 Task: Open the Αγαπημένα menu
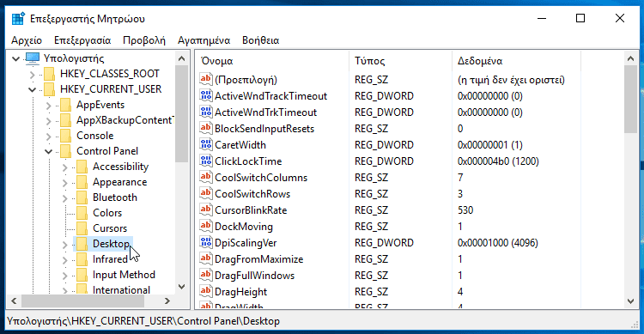click(204, 40)
